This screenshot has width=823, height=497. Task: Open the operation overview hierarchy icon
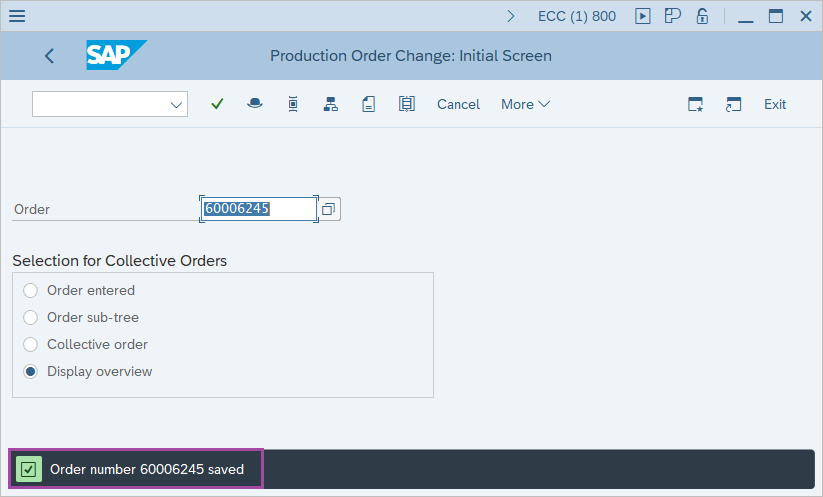pyautogui.click(x=331, y=104)
